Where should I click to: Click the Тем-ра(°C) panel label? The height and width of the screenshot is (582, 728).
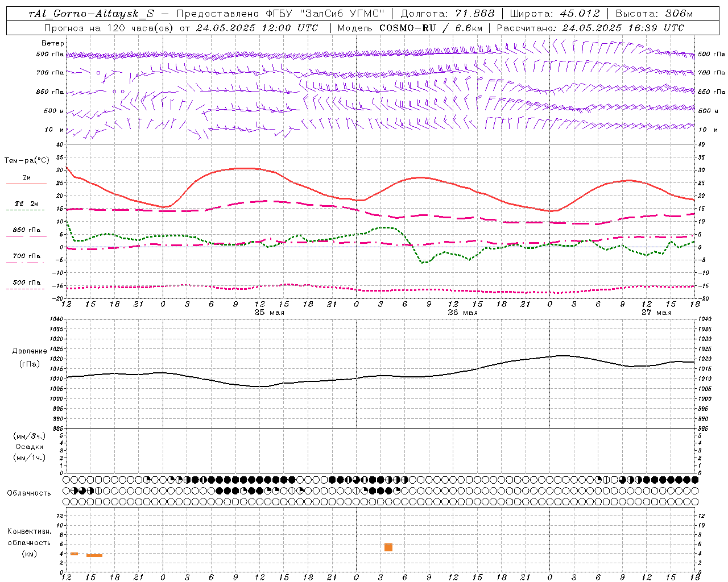pos(27,161)
